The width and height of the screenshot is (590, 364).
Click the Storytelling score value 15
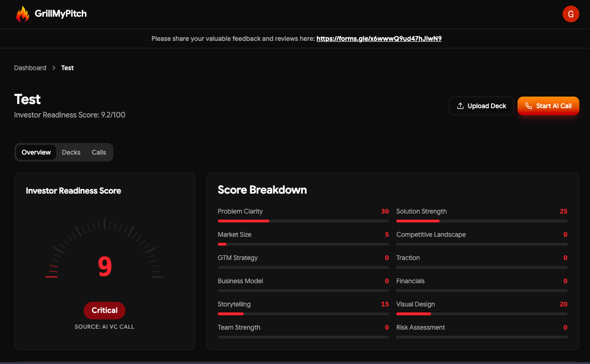click(x=384, y=304)
